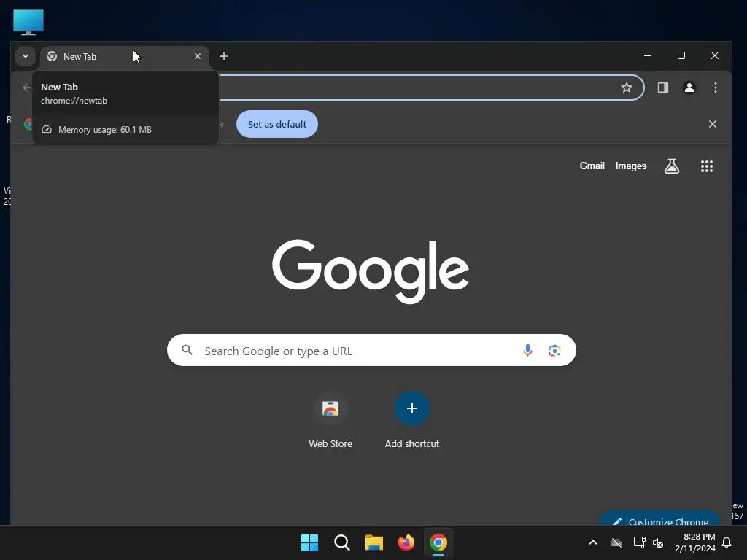
Task: Click the Google search box
Action: tap(371, 351)
